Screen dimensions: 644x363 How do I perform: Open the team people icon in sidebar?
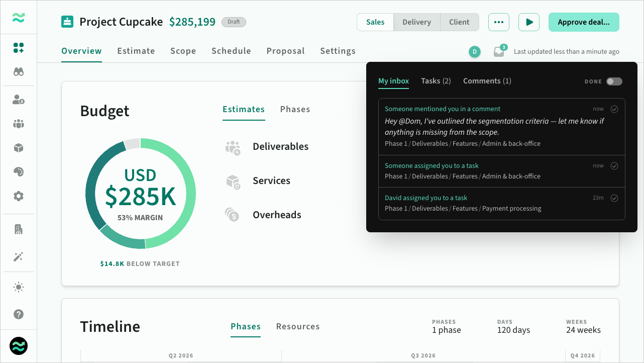click(x=19, y=124)
